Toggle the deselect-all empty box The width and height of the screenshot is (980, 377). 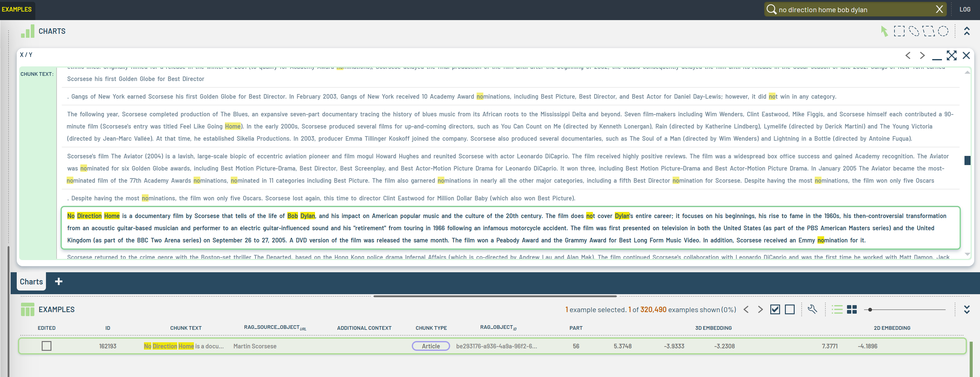(790, 310)
